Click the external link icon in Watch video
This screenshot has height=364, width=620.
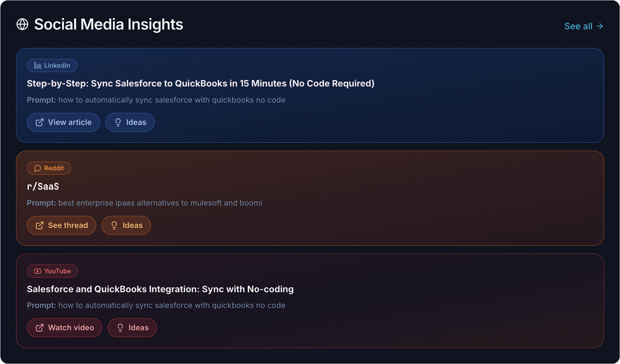40,328
